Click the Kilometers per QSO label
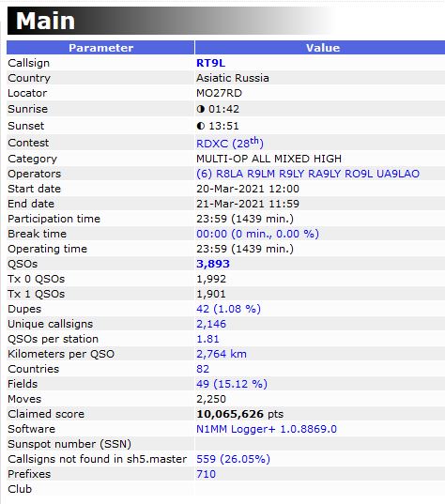This screenshot has height=504, width=445. coord(61,354)
